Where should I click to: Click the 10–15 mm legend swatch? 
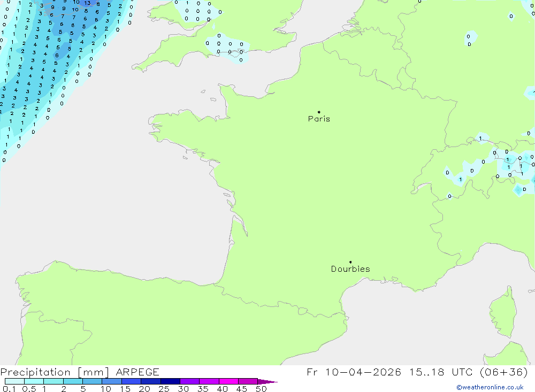(112, 381)
